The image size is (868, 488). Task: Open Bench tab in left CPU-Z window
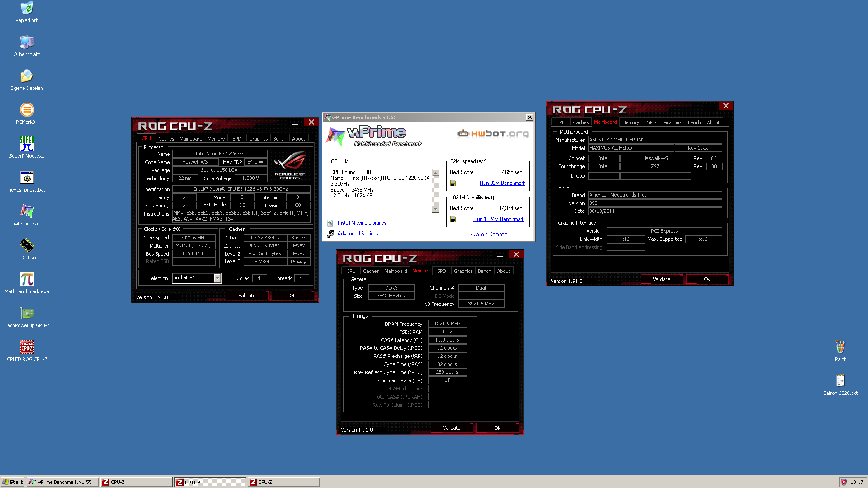[x=280, y=139]
